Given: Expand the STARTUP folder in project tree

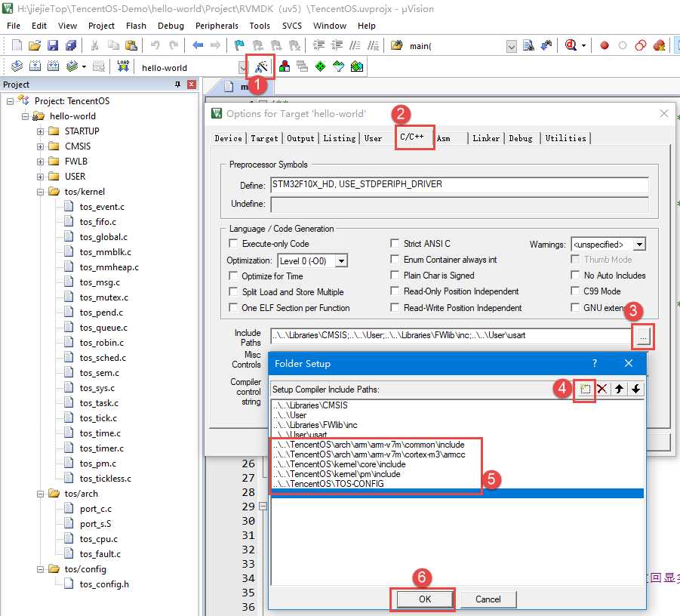Looking at the screenshot, I should click(40, 131).
